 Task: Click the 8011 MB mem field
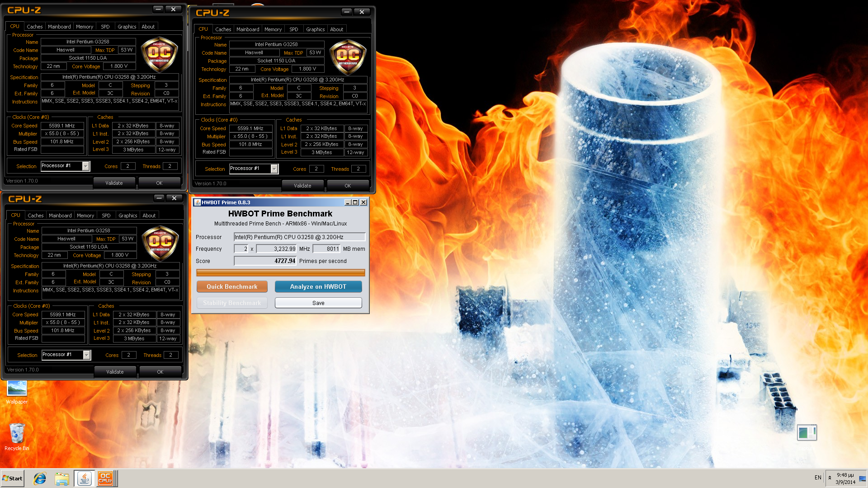(x=326, y=249)
